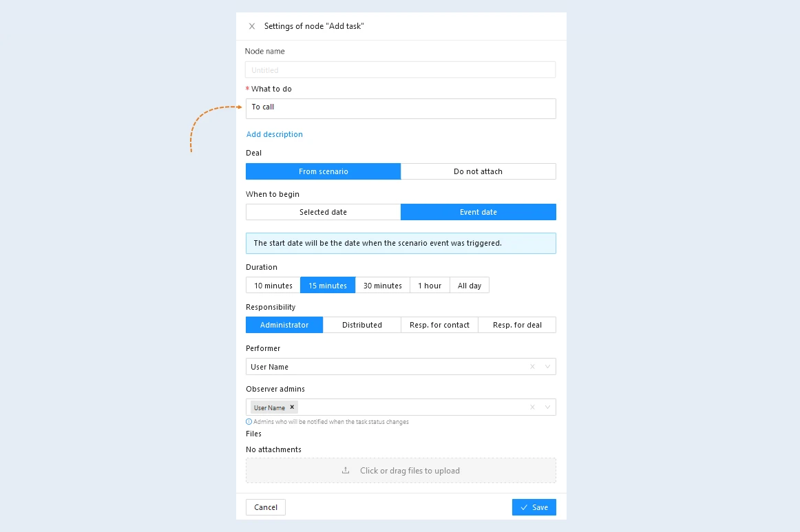Click the info icon beside the admins hint

[x=249, y=422]
